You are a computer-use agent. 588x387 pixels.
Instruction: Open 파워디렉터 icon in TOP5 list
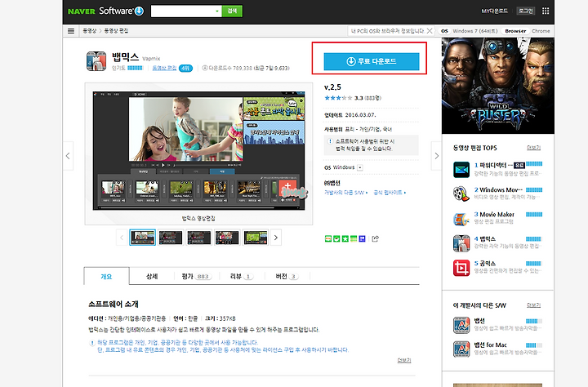coord(461,170)
